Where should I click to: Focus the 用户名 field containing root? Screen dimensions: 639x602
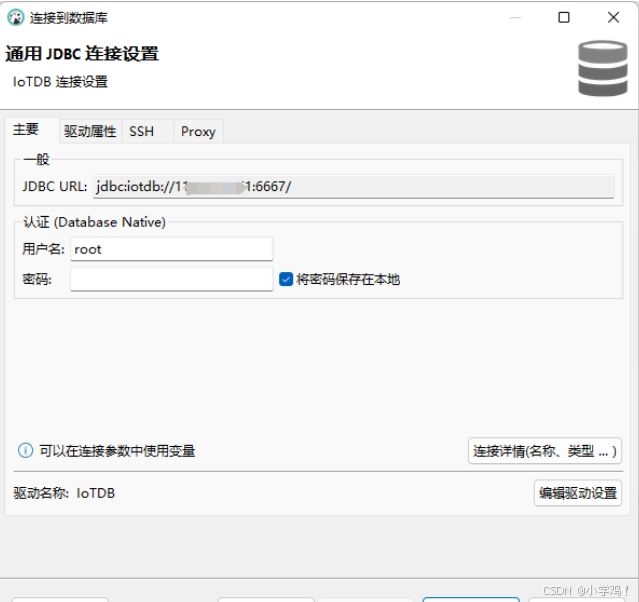172,249
